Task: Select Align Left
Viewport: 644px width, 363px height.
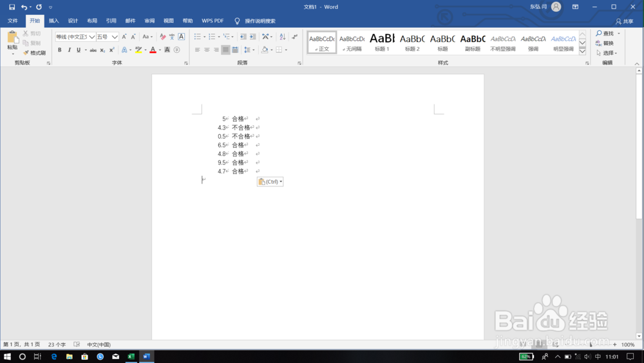Action: tap(197, 50)
